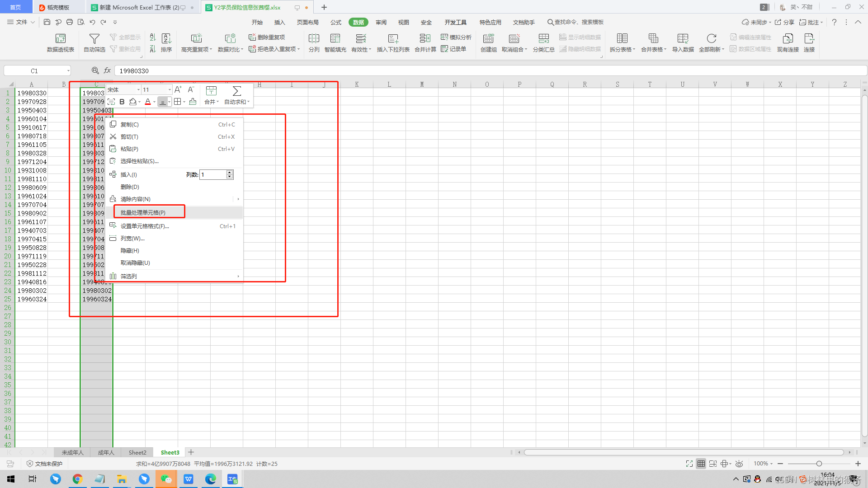Click the formula bar showing 19980330
The width and height of the screenshot is (868, 488).
point(491,70)
